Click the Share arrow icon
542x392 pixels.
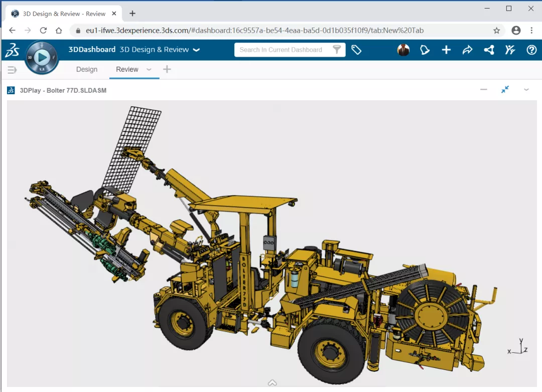[x=467, y=50]
